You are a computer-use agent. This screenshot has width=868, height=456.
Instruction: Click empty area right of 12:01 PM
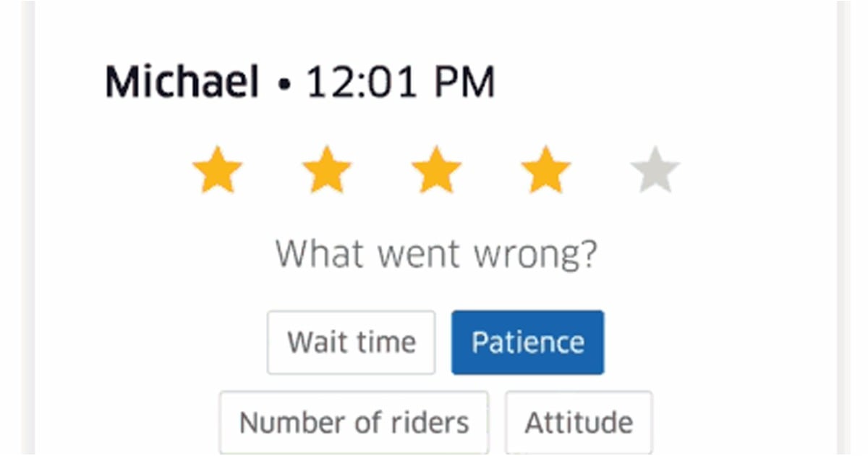pos(651,82)
